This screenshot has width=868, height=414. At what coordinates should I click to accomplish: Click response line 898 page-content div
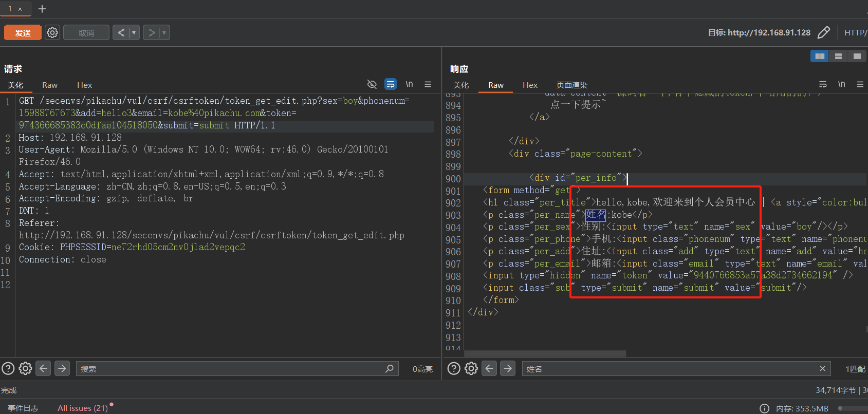click(x=575, y=154)
